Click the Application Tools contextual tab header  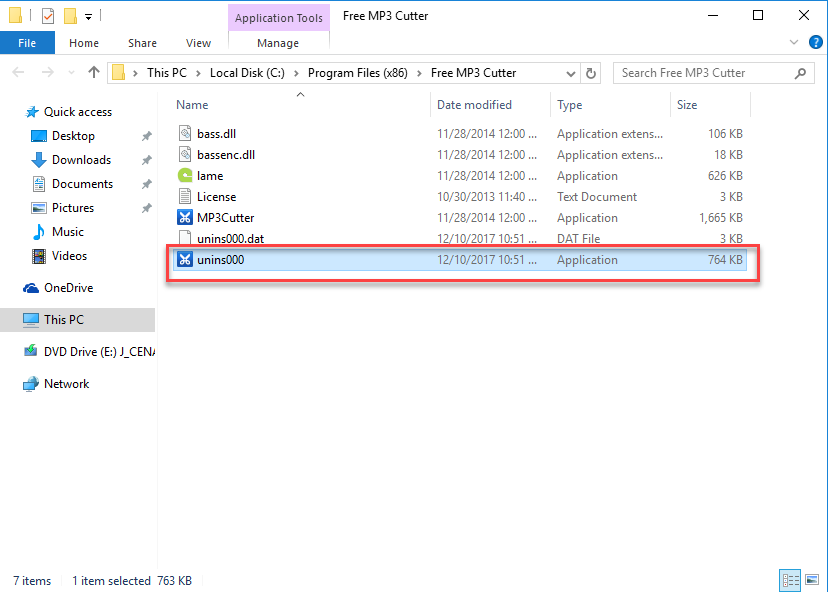point(279,18)
